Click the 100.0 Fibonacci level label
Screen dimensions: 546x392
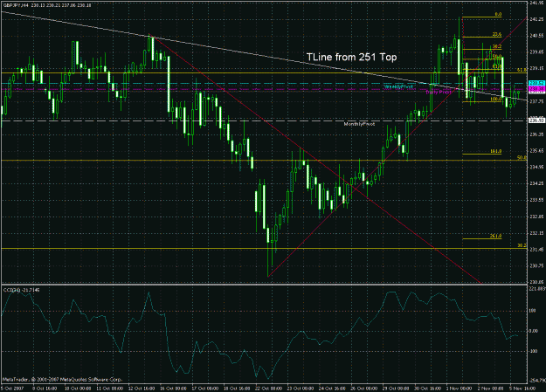tap(496, 100)
